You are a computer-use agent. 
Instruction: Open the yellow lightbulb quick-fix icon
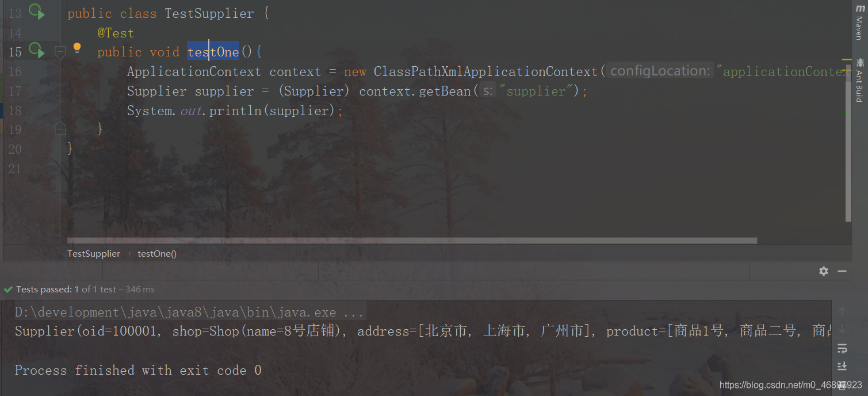(77, 48)
